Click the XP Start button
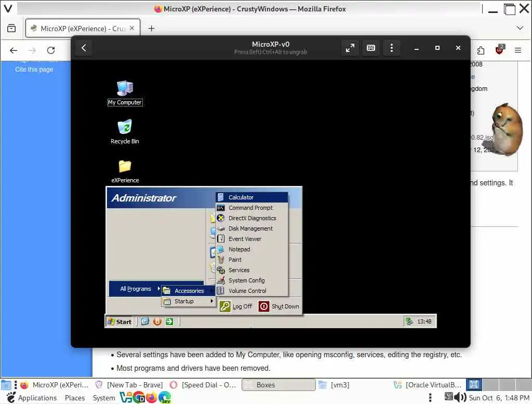This screenshot has height=404, width=532. click(x=119, y=321)
